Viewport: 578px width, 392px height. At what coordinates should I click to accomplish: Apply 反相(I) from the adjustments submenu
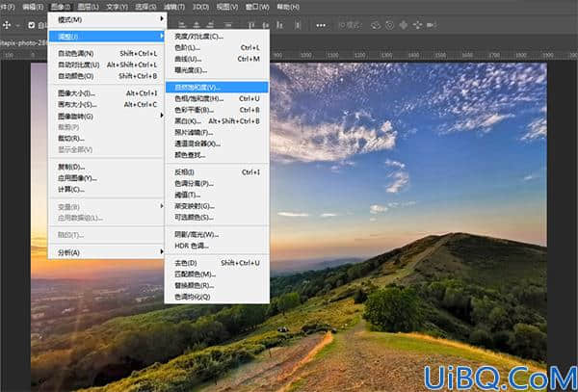click(x=217, y=172)
